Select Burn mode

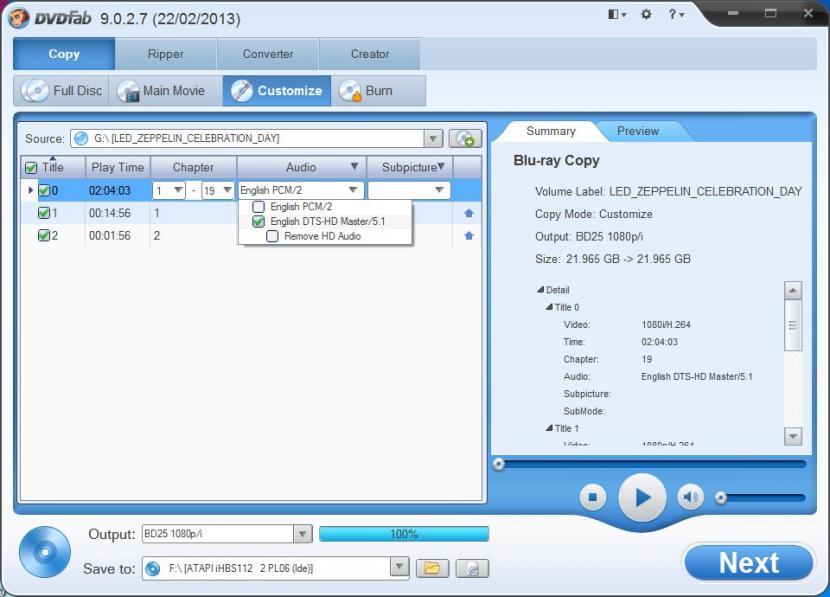point(378,91)
